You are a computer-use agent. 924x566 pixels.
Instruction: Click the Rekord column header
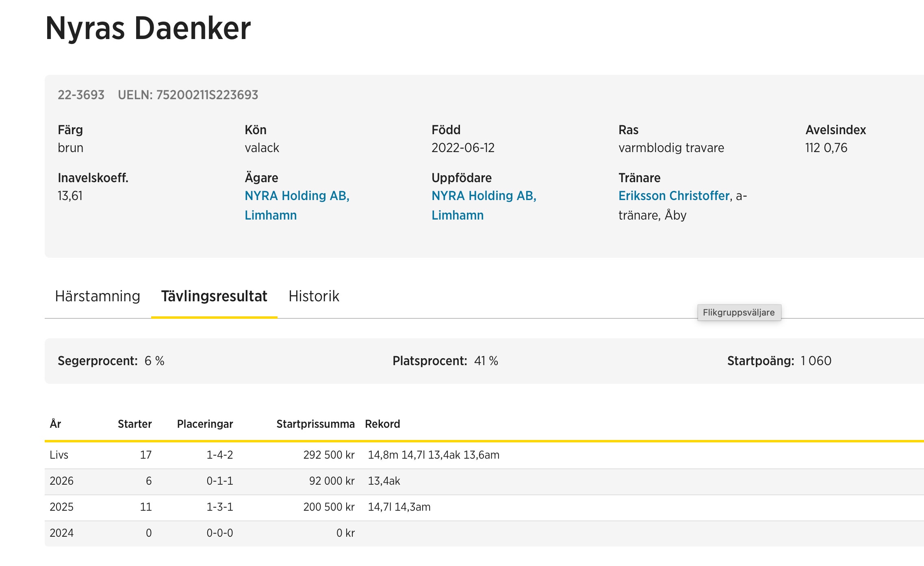pos(382,424)
